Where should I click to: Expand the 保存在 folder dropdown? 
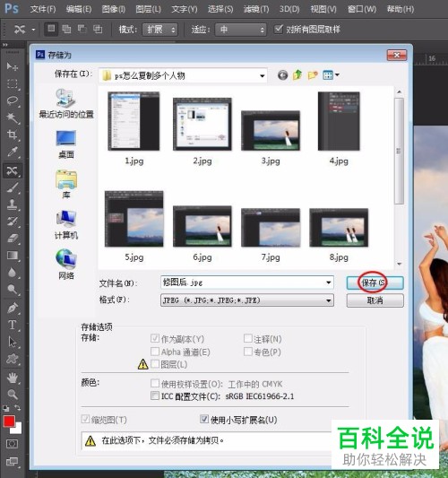point(262,75)
